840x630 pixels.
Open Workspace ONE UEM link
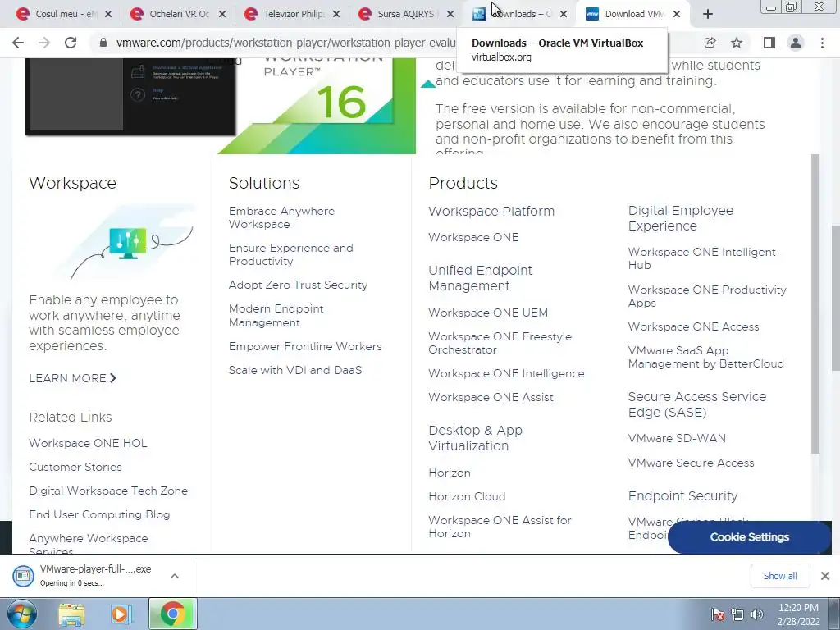click(x=488, y=313)
